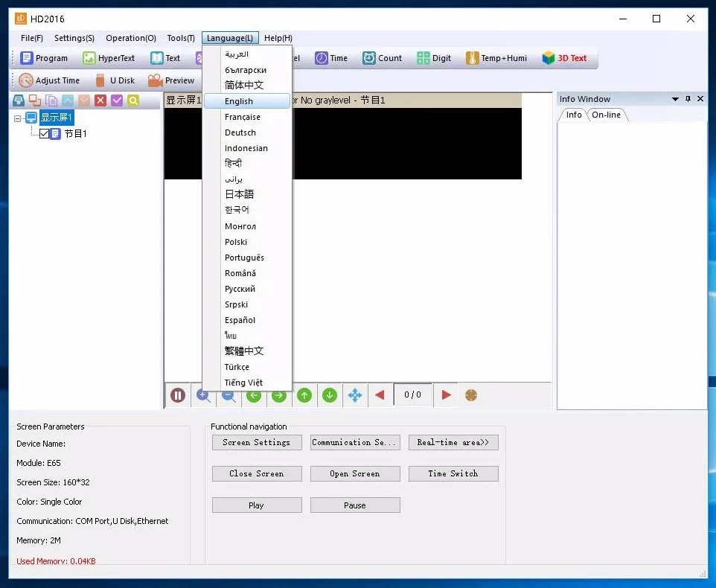Click the blue four-way move icon
The height and width of the screenshot is (588, 716).
pos(355,395)
